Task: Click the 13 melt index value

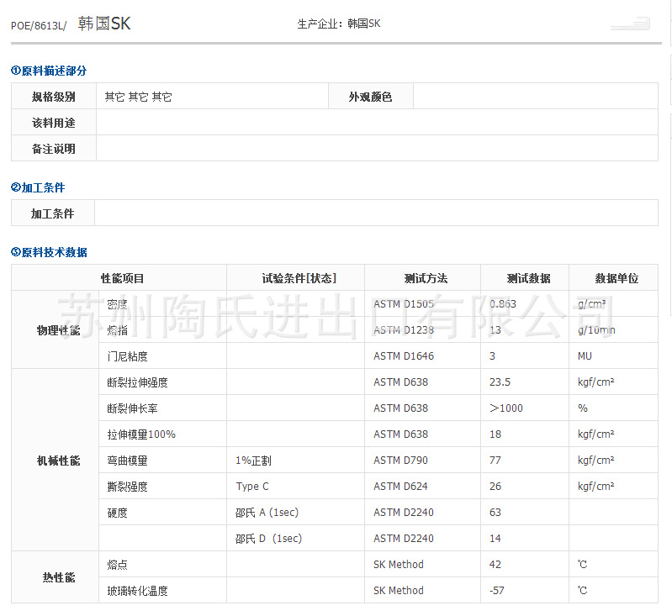Action: (495, 329)
